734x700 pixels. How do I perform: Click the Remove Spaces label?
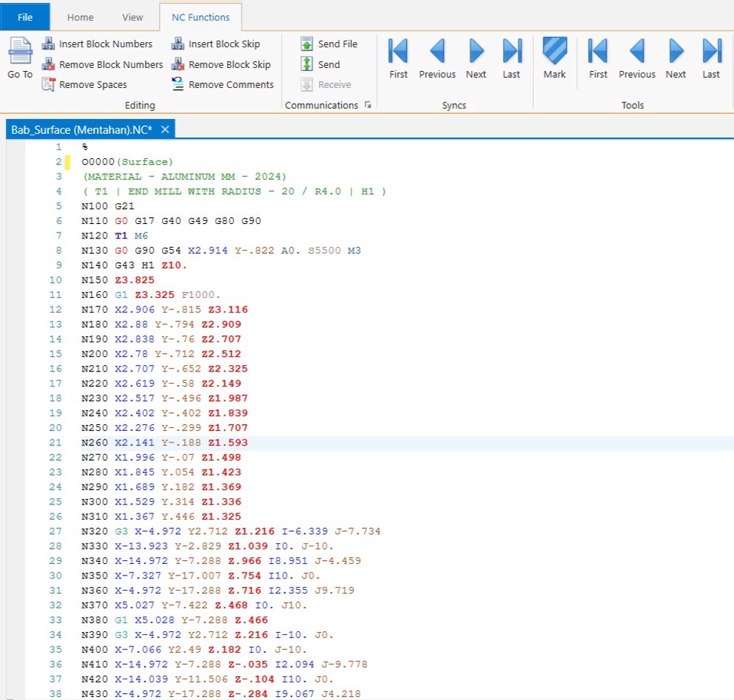[x=93, y=85]
